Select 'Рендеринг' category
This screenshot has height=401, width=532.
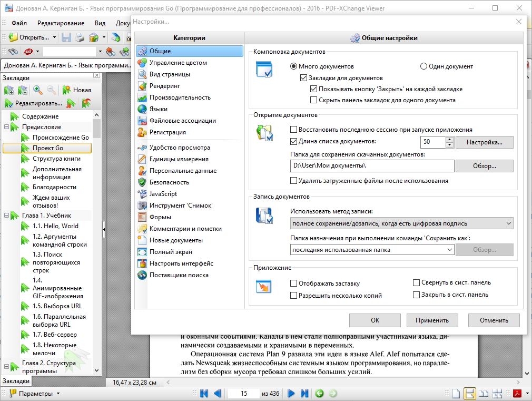click(x=190, y=86)
